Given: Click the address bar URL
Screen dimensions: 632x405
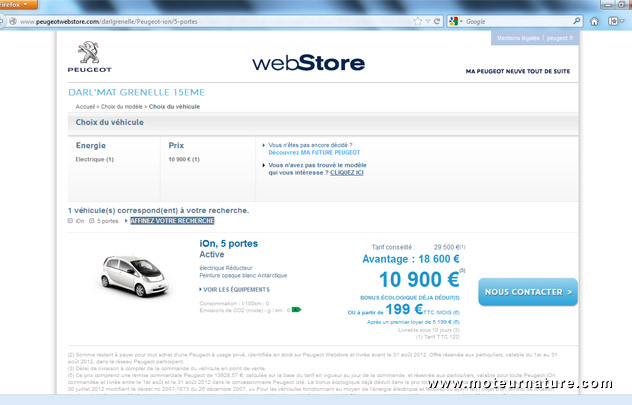Looking at the screenshot, I should [108, 22].
